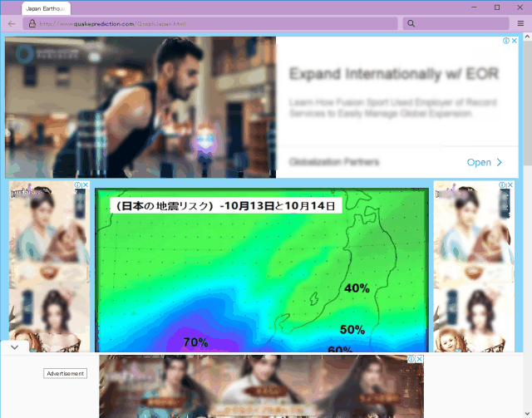
Task: Click inside the browser search field
Action: [x=456, y=23]
